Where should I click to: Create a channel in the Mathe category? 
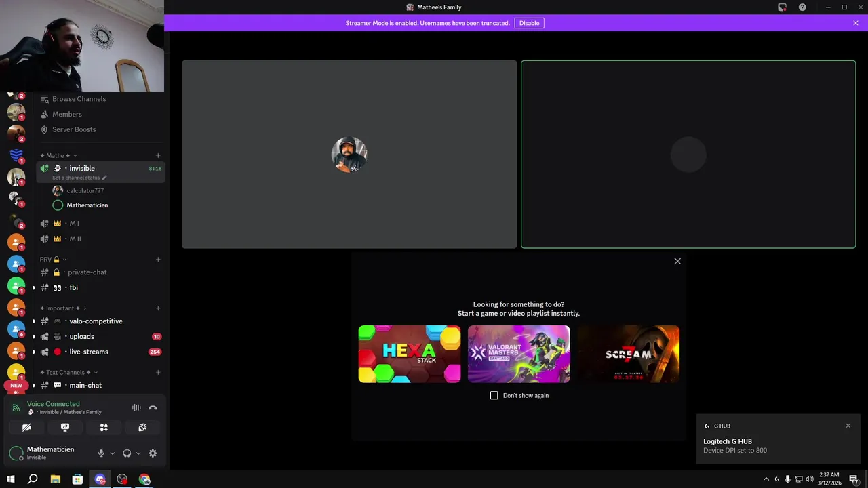pos(158,156)
